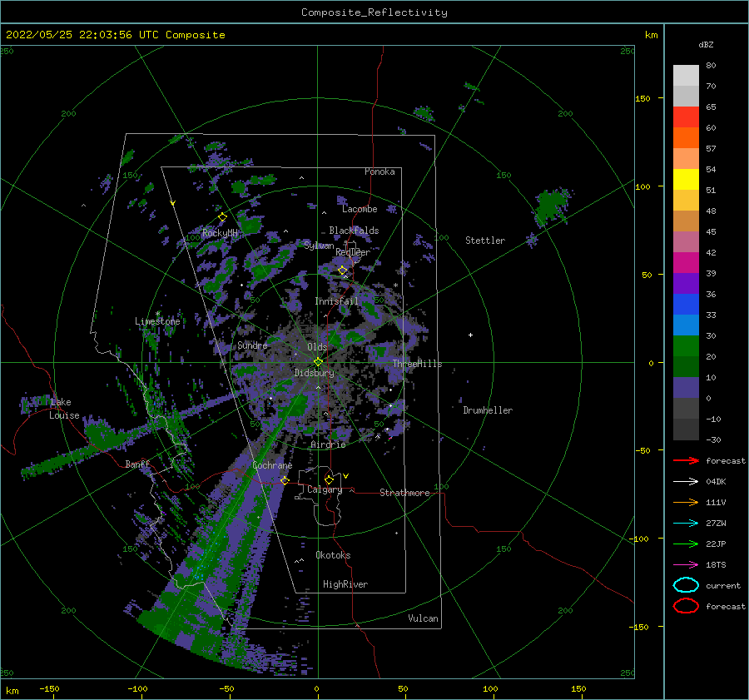The height and width of the screenshot is (700, 749).
Task: Click the dBZ legend heading
Action: [x=706, y=44]
